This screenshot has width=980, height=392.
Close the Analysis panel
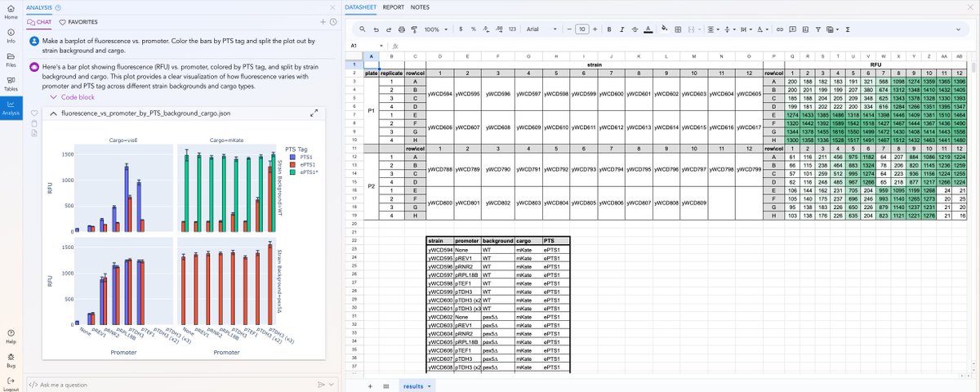tap(334, 7)
